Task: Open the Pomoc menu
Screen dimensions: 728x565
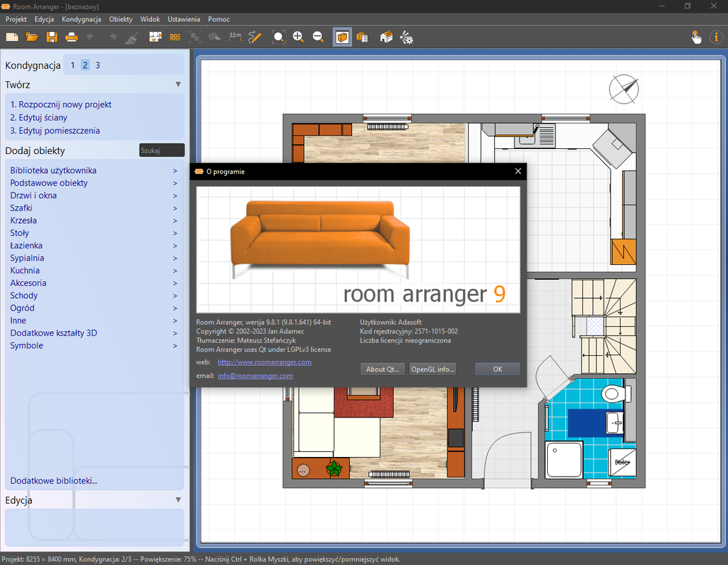Action: (x=218, y=19)
